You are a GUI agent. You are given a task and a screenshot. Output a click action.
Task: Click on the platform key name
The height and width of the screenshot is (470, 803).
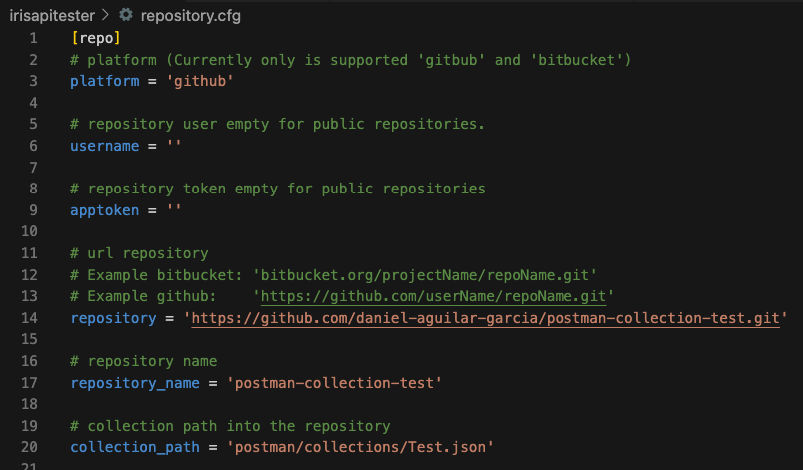104,81
